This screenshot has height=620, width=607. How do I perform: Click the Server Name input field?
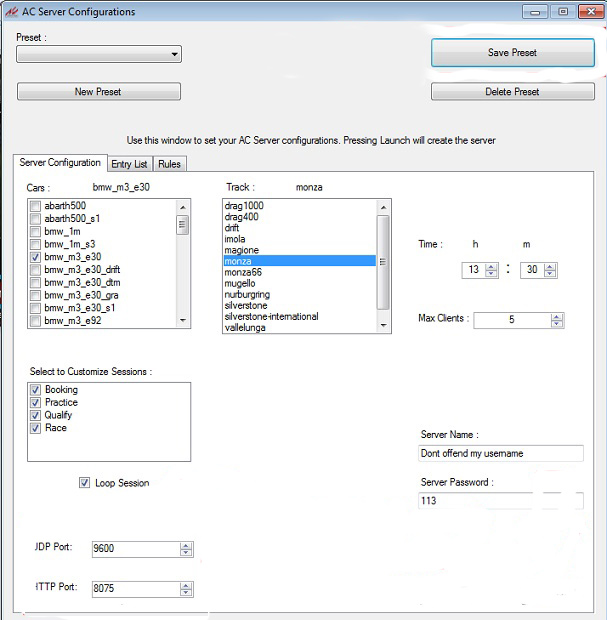pos(500,453)
